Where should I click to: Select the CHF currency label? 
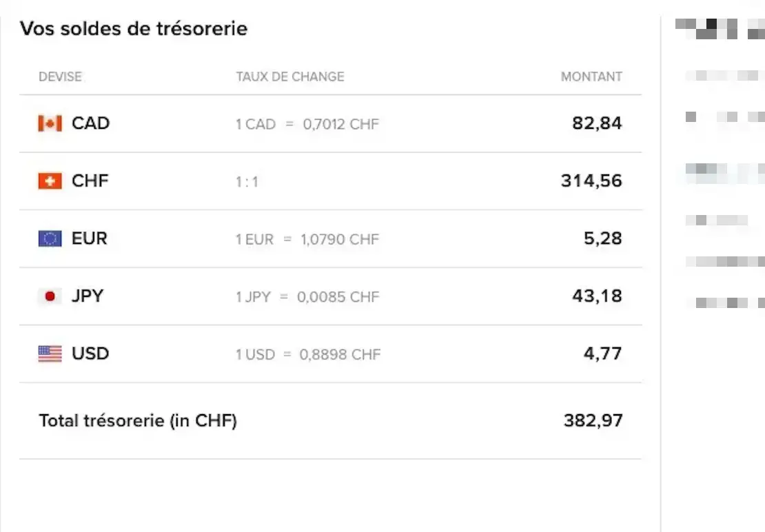coord(90,181)
